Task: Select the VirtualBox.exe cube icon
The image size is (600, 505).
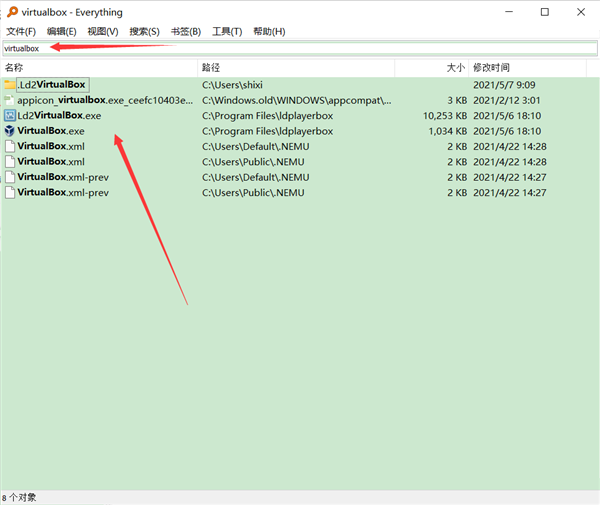Action: click(10, 131)
